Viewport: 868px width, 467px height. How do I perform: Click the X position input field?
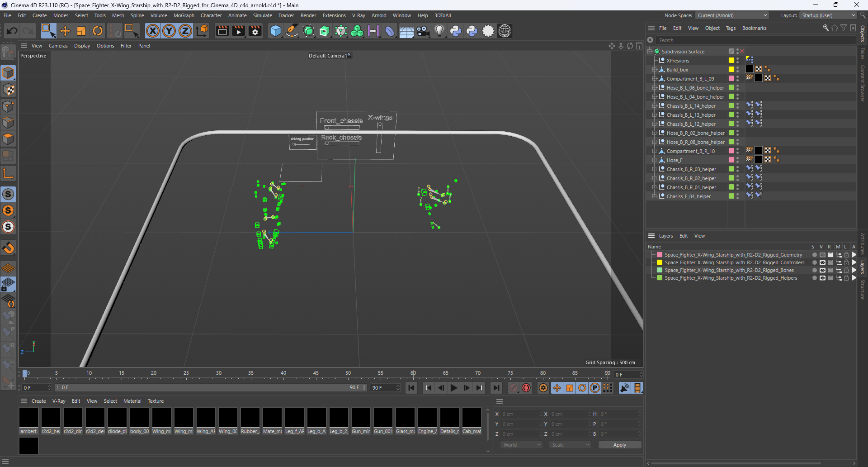tap(521, 414)
